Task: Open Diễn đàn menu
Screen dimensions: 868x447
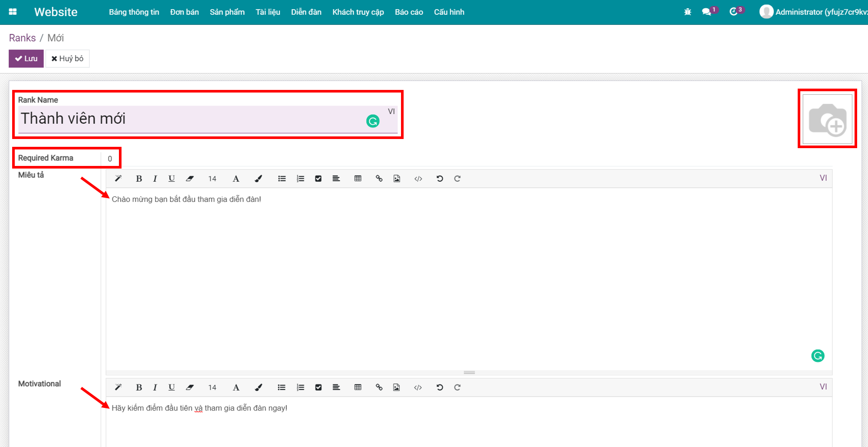Action: (x=306, y=12)
